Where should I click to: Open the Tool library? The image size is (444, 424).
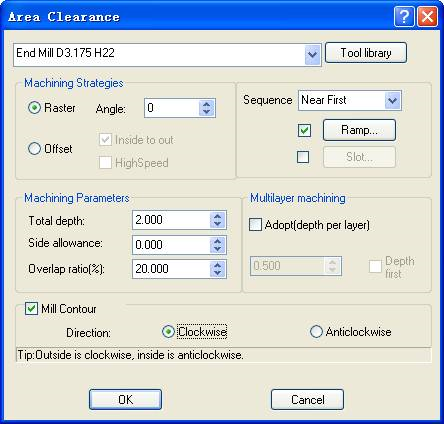[366, 53]
